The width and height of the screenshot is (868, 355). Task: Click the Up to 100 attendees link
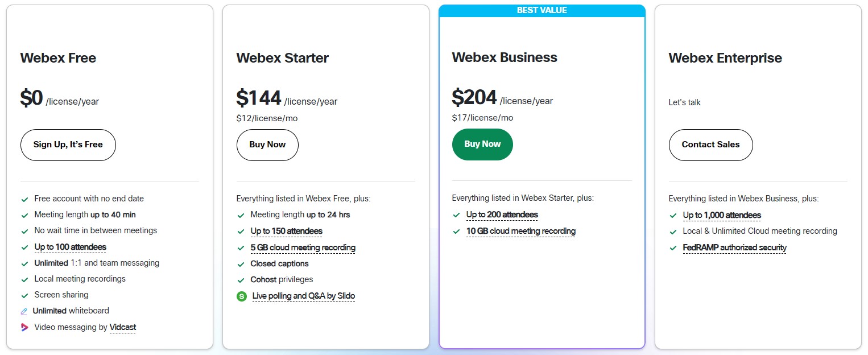point(70,247)
